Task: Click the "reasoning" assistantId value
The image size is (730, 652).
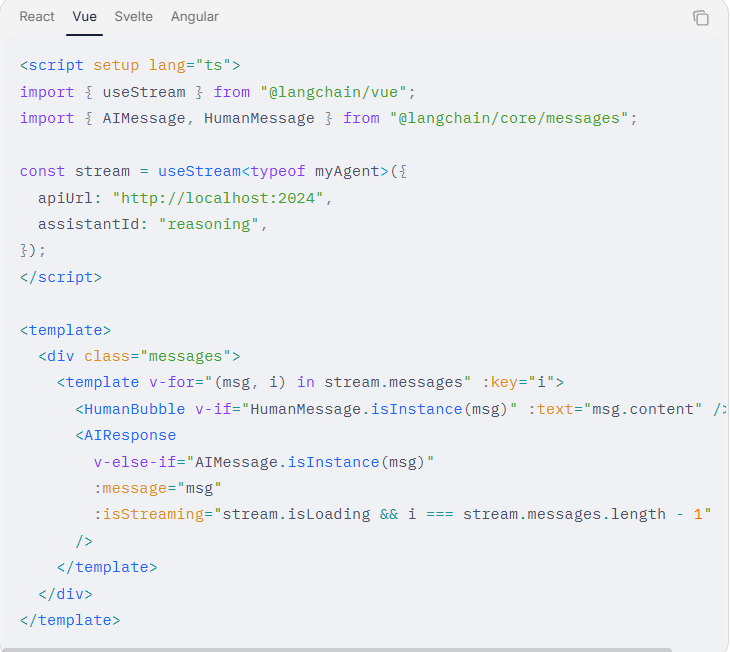Action: click(209, 224)
